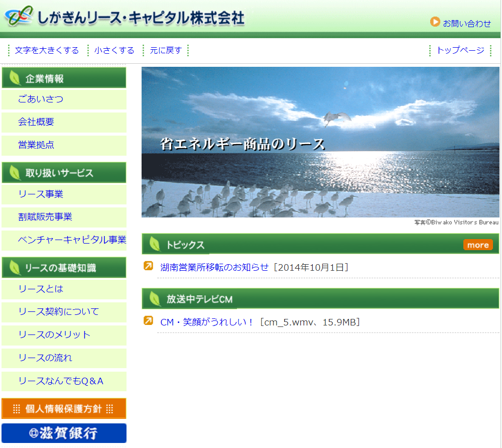
Task: Click the Shigagin Lease Capital company logo
Action: (124, 18)
